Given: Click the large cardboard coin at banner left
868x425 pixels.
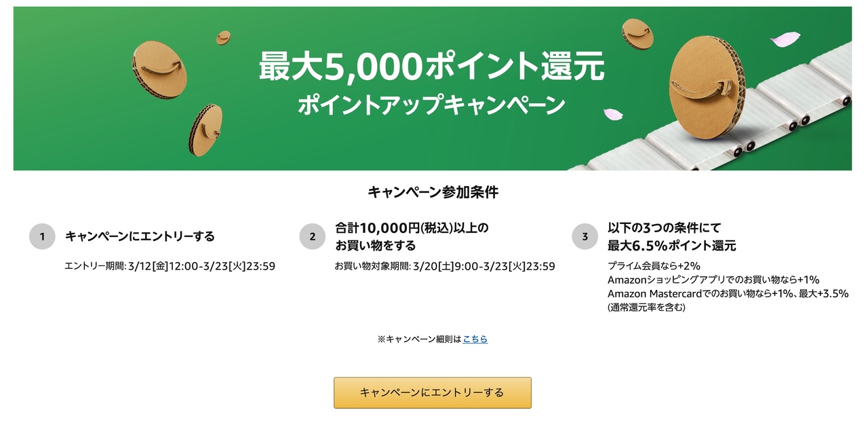Looking at the screenshot, I should tap(159, 70).
